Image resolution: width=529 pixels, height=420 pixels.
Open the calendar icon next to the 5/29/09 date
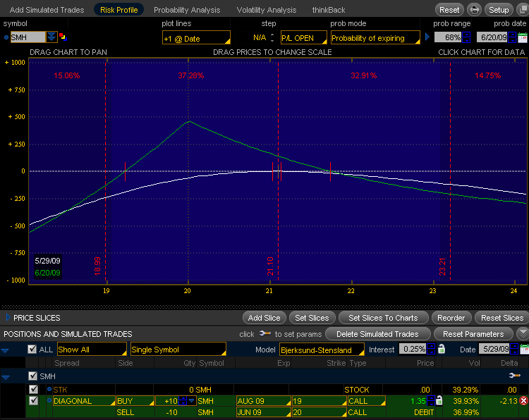tap(523, 349)
